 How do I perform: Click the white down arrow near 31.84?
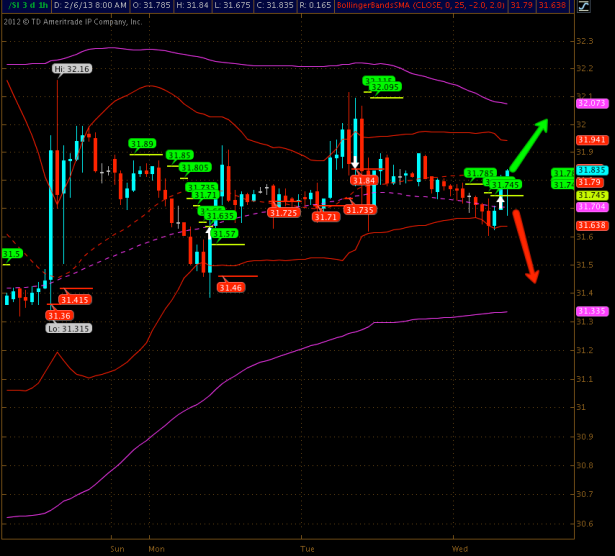pos(355,160)
